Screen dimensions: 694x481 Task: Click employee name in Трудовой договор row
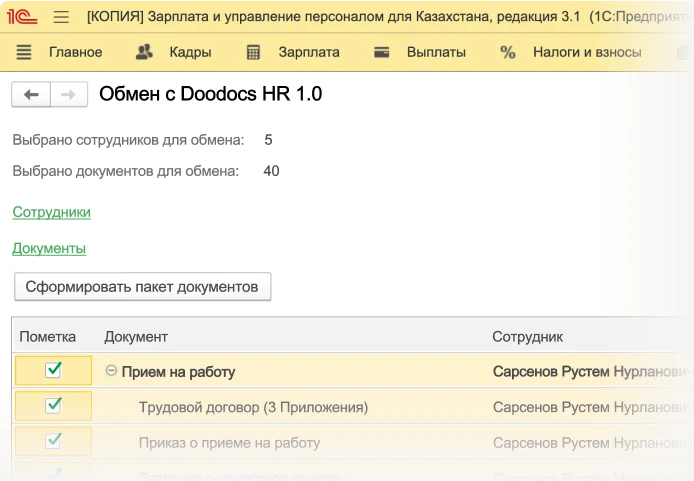click(591, 407)
